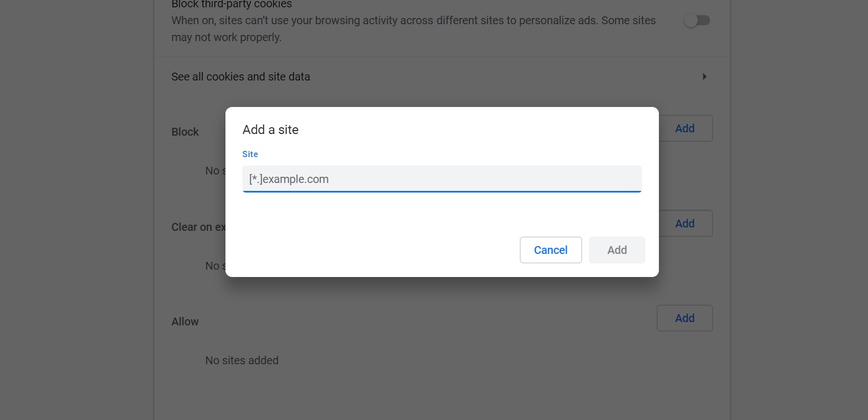Select the Block section heading
The height and width of the screenshot is (420, 868).
click(185, 132)
